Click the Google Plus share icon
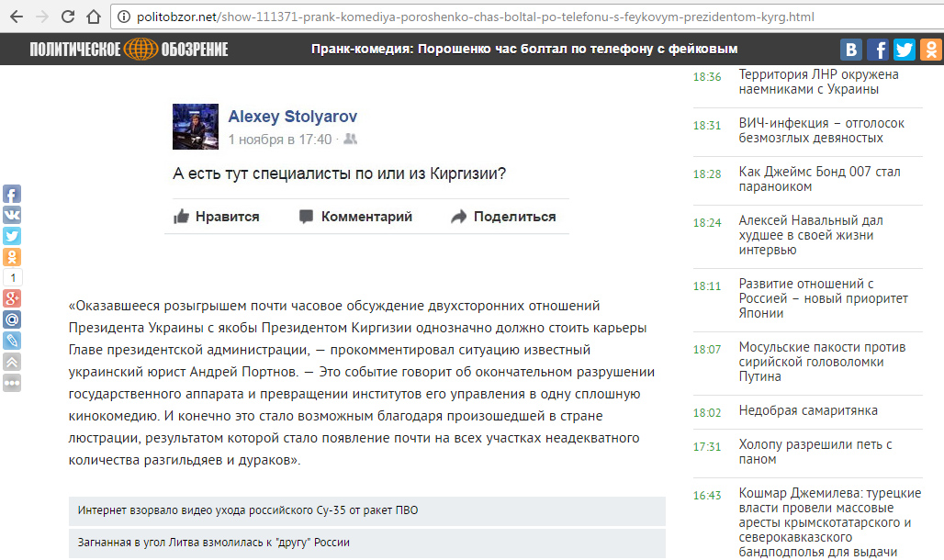This screenshot has width=944, height=560. pos(12,298)
